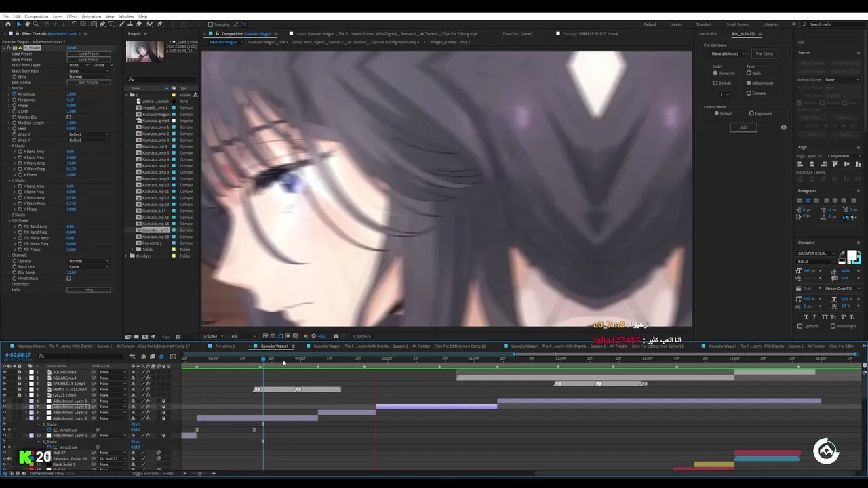Screen dimensions: 868x488
Task: Center-align text in Paragraph panel
Action: coord(808,201)
